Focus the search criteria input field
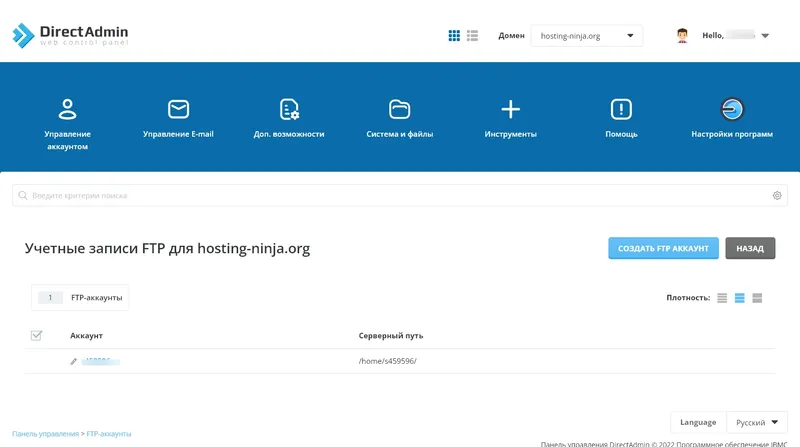The height and width of the screenshot is (447, 800). coord(400,195)
